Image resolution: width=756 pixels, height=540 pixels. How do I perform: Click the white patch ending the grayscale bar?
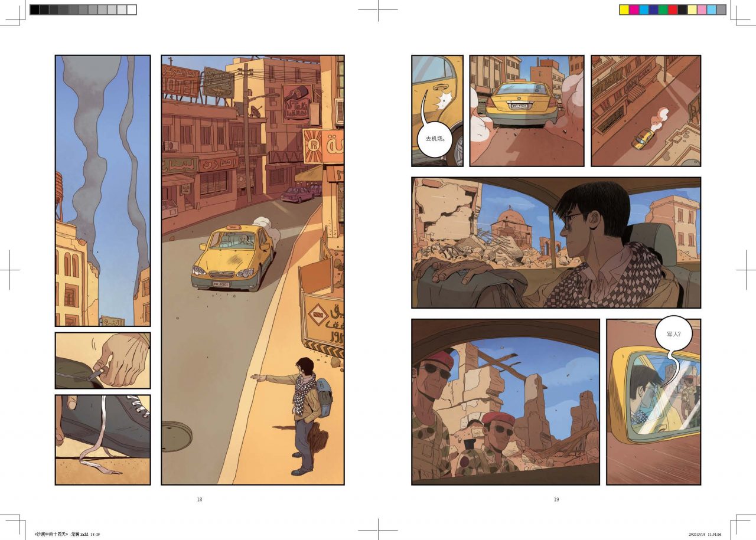(132, 9)
